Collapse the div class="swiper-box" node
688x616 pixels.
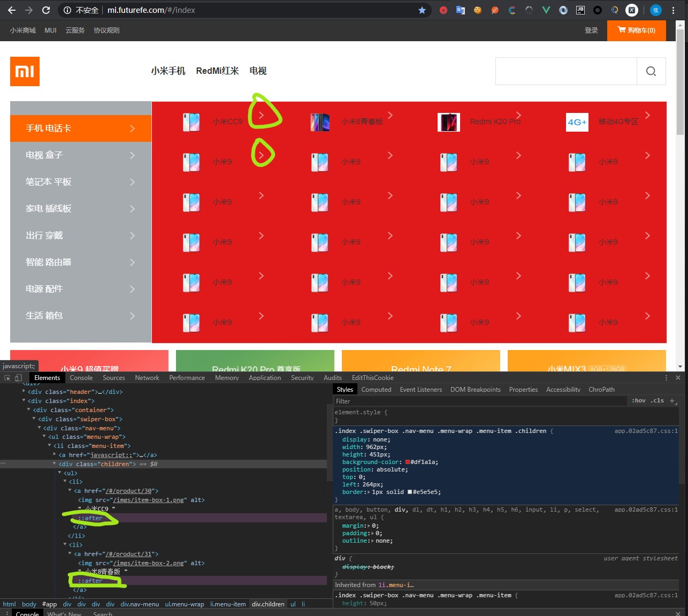click(x=34, y=419)
